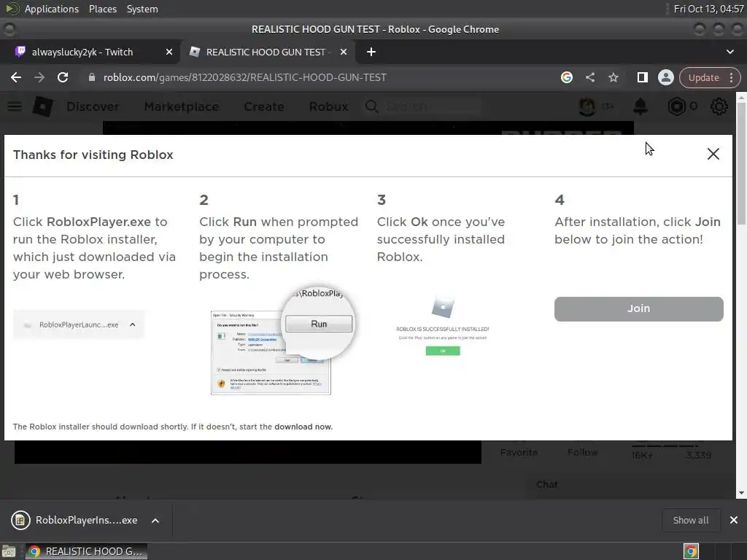The height and width of the screenshot is (560, 747).
Task: Close the Thanks for visiting Roblox dialog
Action: pos(713,154)
